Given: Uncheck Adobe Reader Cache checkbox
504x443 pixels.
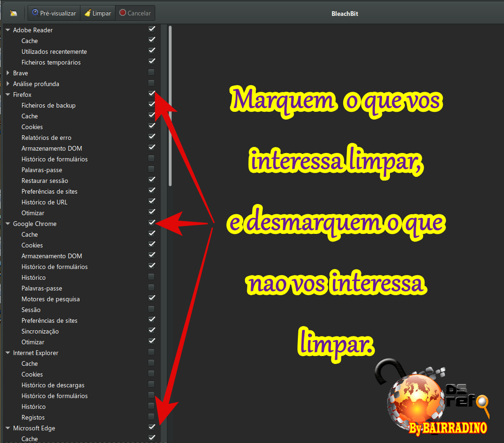Looking at the screenshot, I should click(x=151, y=40).
